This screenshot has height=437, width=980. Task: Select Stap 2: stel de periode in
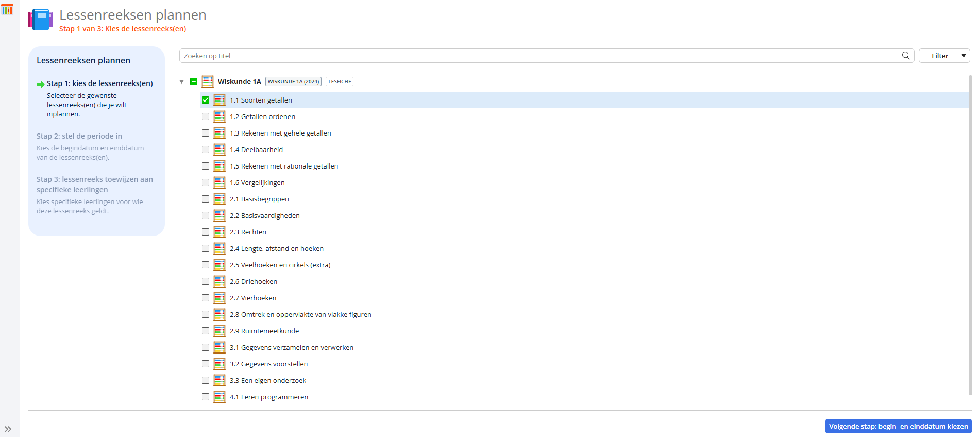[x=79, y=136]
